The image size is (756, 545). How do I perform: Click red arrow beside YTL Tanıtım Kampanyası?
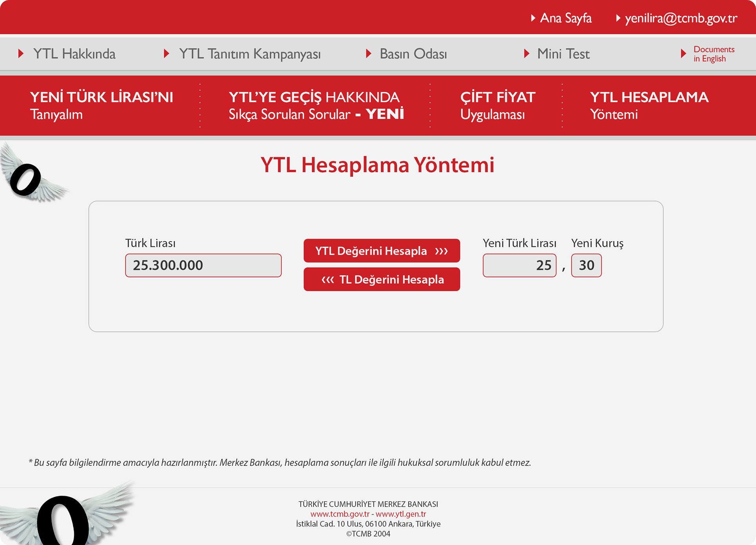point(166,54)
